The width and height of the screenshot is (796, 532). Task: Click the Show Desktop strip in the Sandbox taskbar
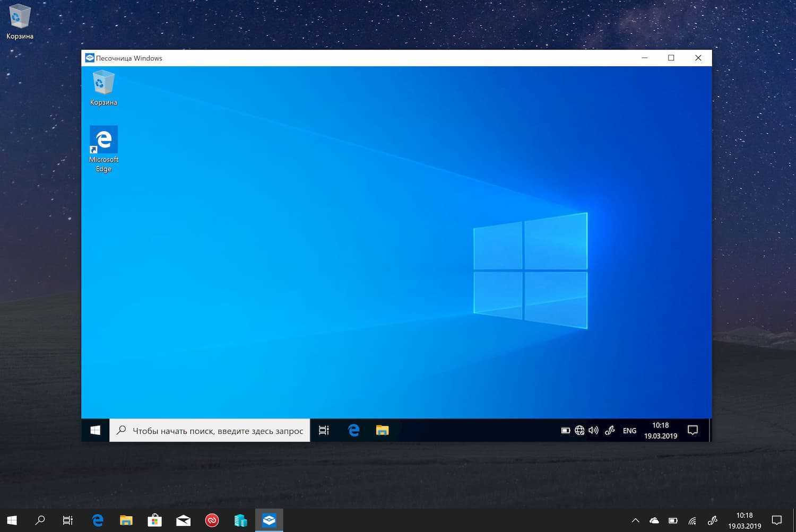[710, 430]
